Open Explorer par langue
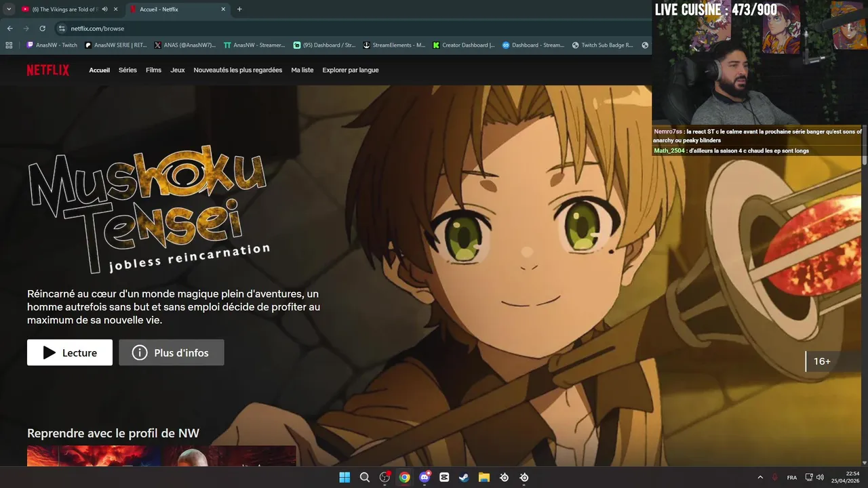 tap(351, 70)
